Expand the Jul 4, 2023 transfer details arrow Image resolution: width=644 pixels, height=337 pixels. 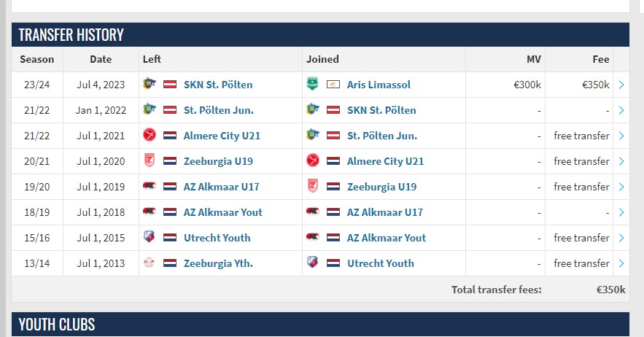(621, 85)
